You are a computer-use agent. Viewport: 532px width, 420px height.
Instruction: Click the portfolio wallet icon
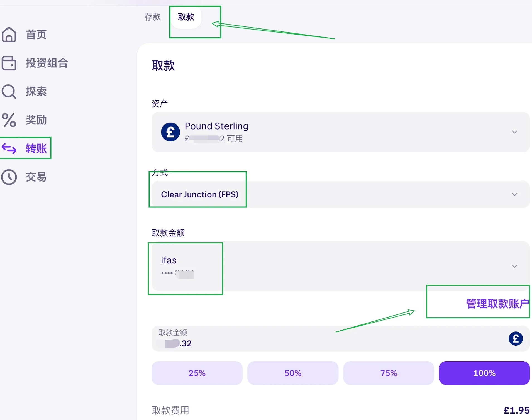tap(9, 63)
